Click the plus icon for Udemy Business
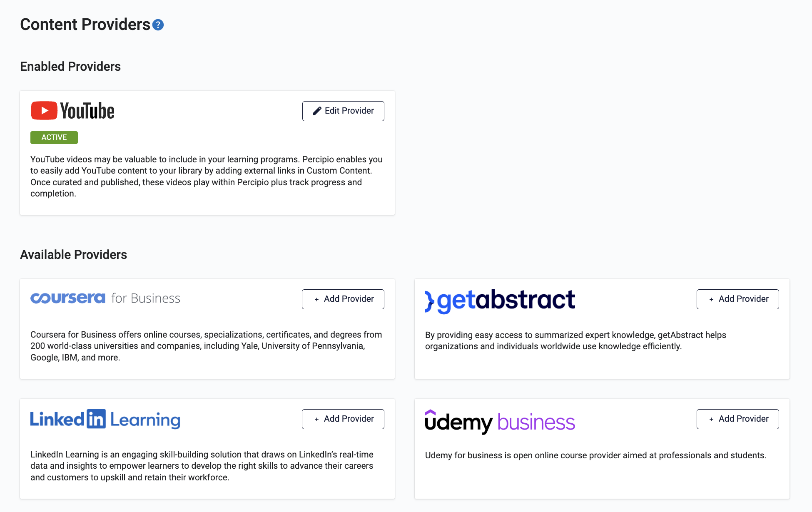Viewport: 812px width, 512px height. point(711,419)
